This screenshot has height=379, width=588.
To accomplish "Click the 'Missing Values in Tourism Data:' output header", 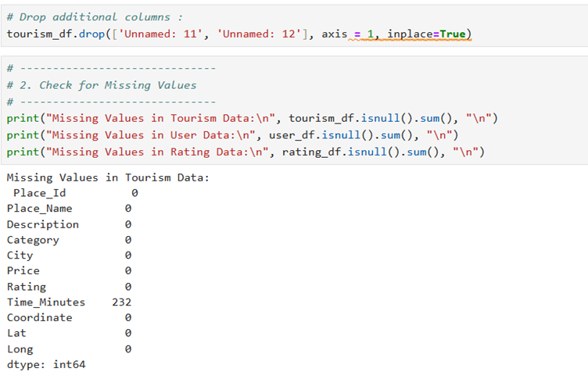I will (108, 177).
